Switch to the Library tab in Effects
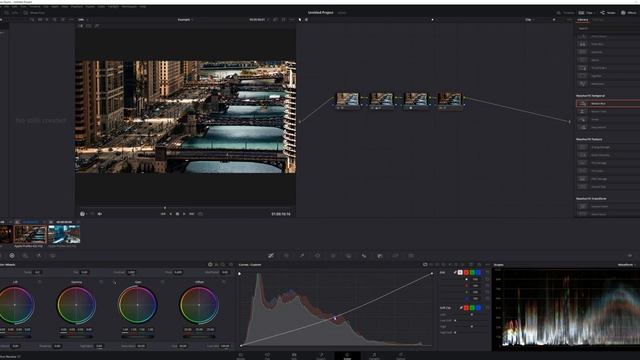The height and width of the screenshot is (360, 640). click(x=583, y=20)
